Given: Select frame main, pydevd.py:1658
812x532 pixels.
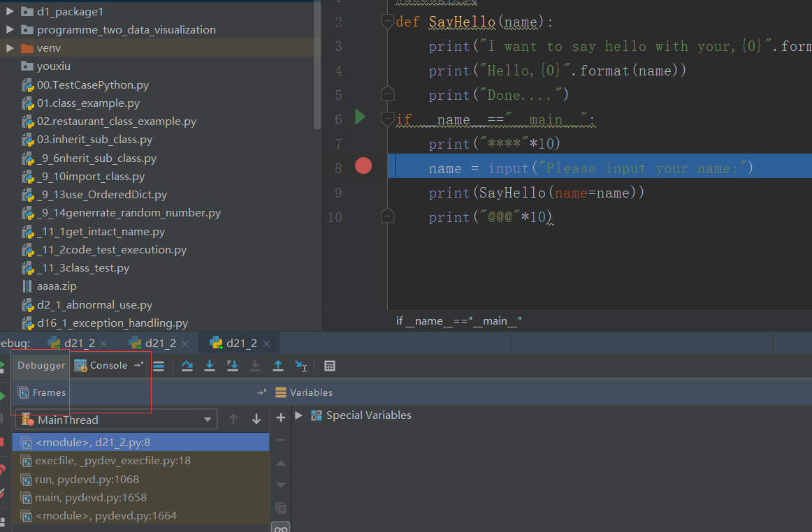Looking at the screenshot, I should [141, 497].
